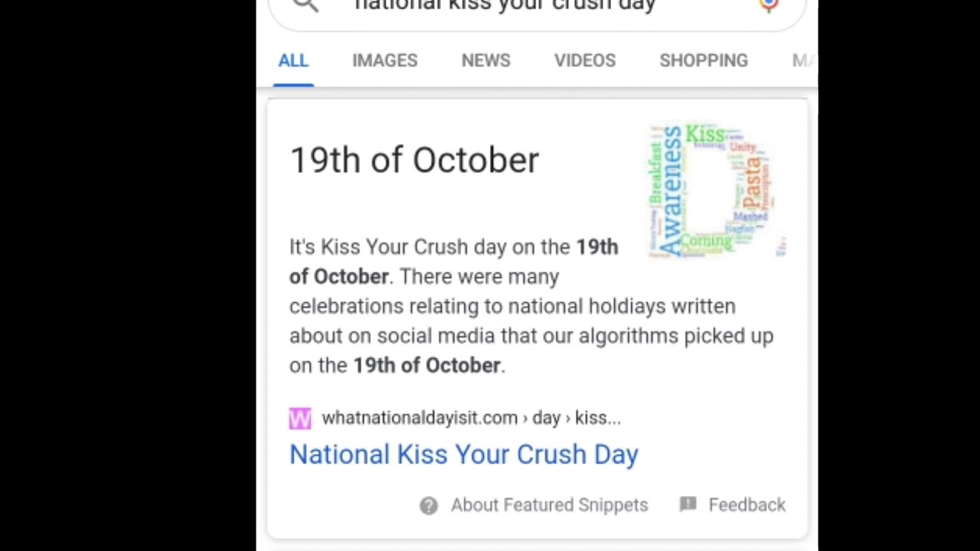This screenshot has height=551, width=980.
Task: Click the question mark help icon
Action: (x=429, y=505)
